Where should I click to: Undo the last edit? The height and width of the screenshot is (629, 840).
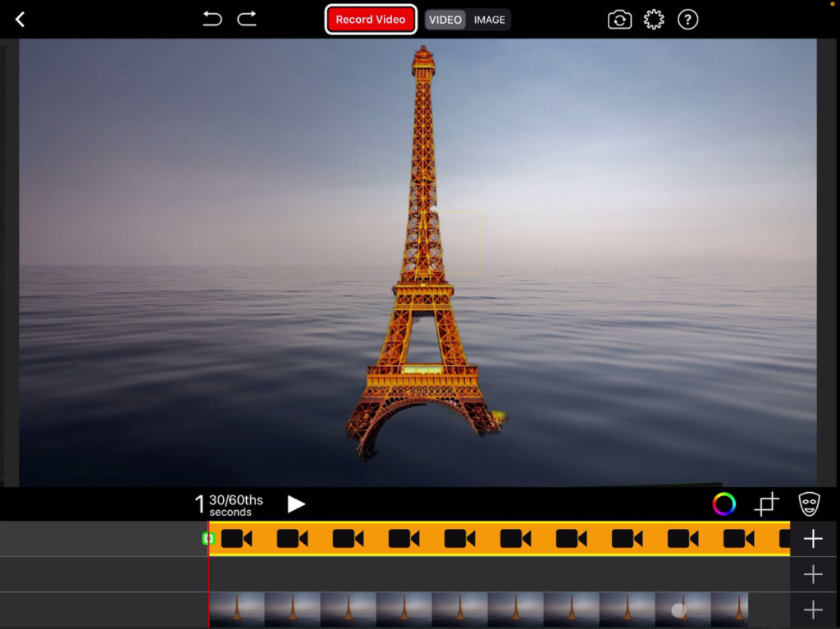(x=212, y=19)
